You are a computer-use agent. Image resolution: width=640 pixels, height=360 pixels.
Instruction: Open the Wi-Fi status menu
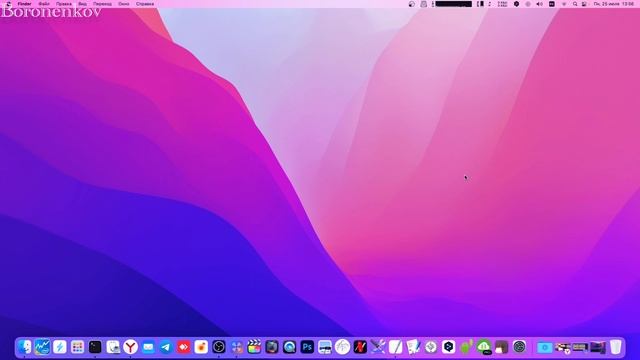click(564, 4)
